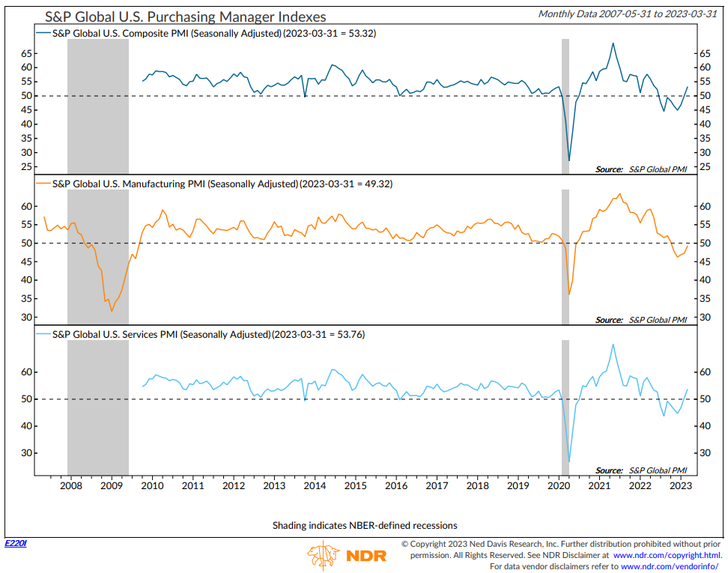Click left-axis value 40 in Services panel
728x573 pixels.
coord(26,425)
